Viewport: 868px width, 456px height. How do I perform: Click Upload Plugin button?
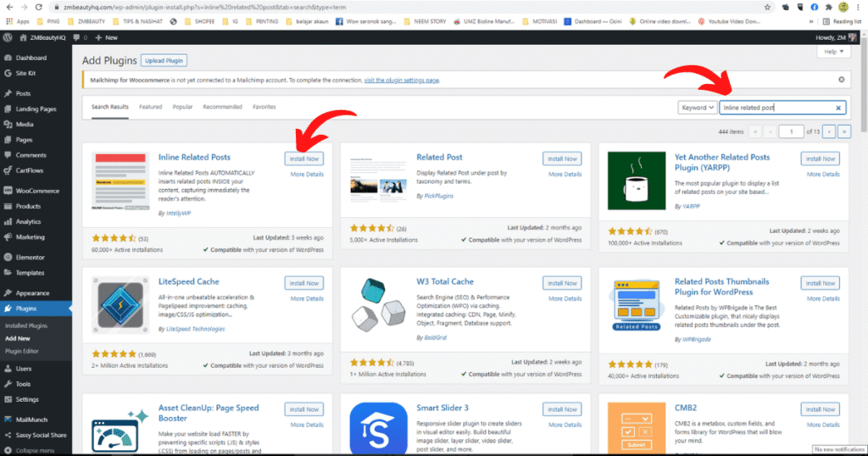[x=164, y=60]
